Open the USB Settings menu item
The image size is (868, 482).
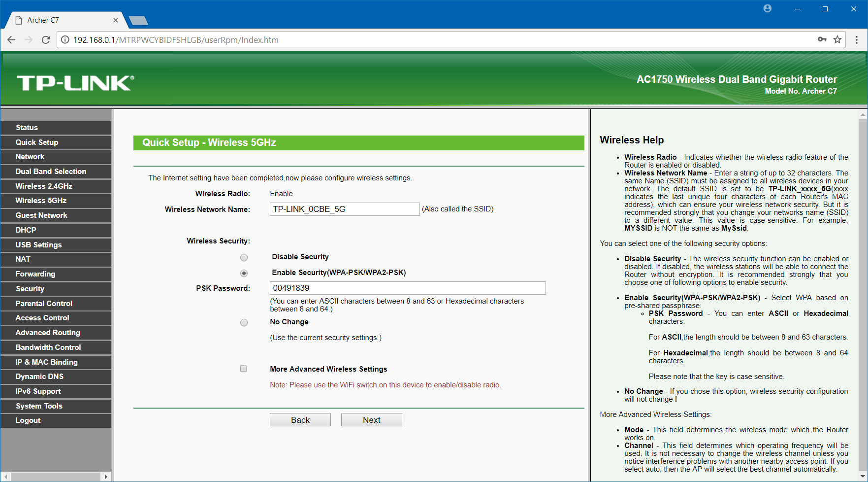click(56, 245)
